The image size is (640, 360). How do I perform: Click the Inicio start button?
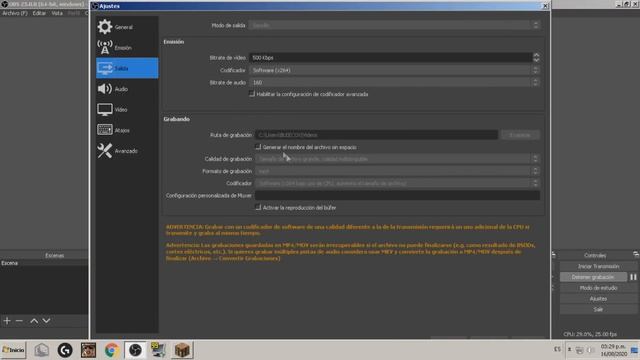click(13, 350)
